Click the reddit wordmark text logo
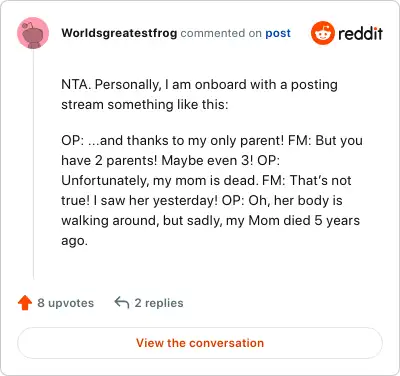The width and height of the screenshot is (400, 376). [361, 33]
